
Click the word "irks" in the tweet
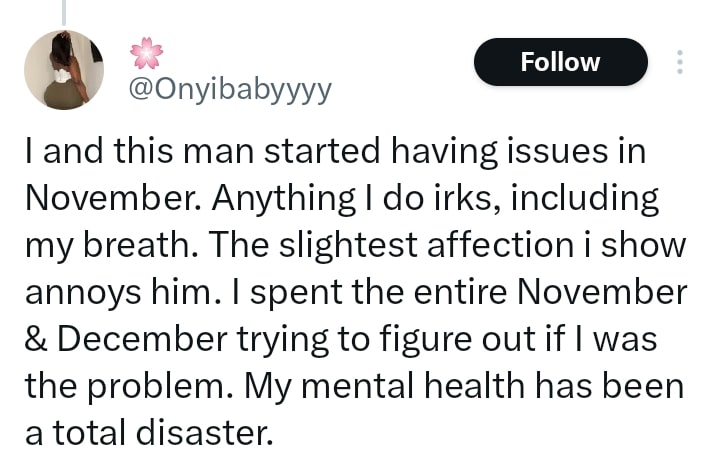[470, 199]
